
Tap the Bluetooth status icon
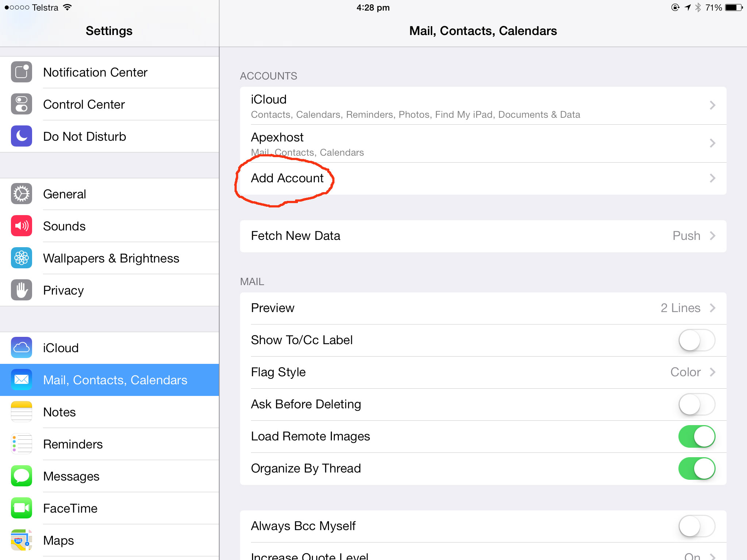pyautogui.click(x=698, y=7)
